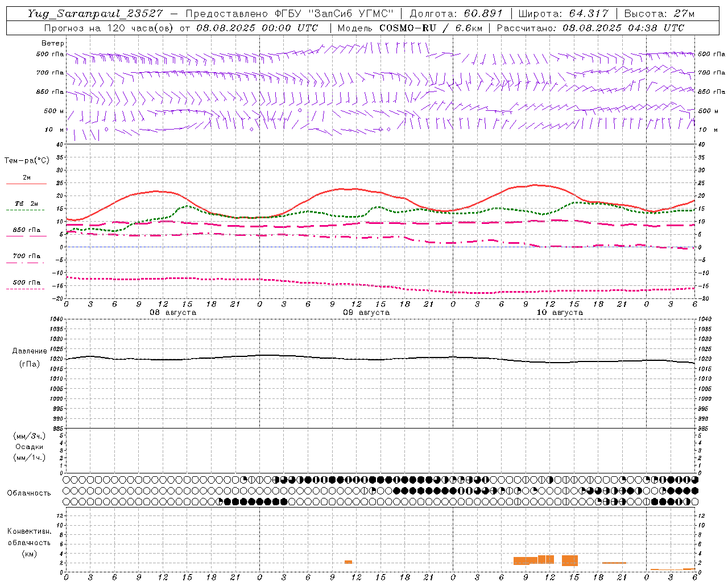The width and height of the screenshot is (728, 582).
Task: Click the Td 2м dew point legend label
Action: click(26, 203)
